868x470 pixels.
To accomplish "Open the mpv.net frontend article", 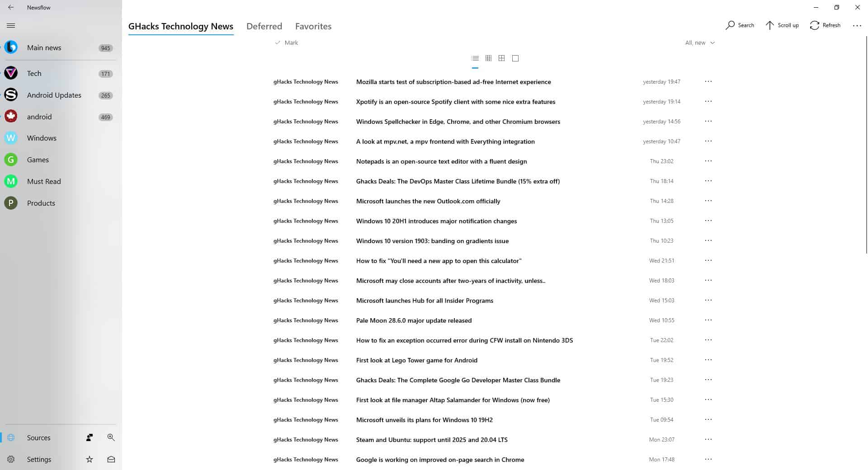I will click(x=445, y=141).
